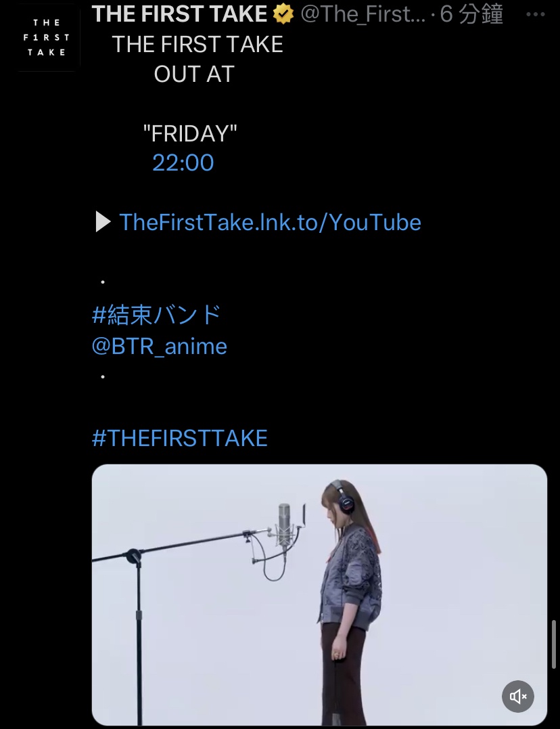Image resolution: width=560 pixels, height=729 pixels.
Task: Click THE FIRST TAKE tweet body heading
Action: point(197,44)
